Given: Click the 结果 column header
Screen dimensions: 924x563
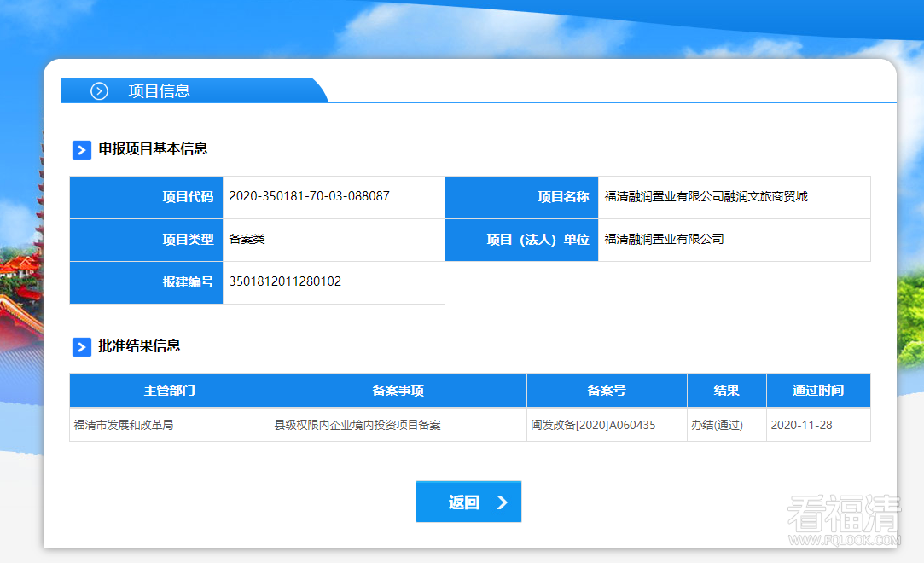Looking at the screenshot, I should click(x=727, y=391).
